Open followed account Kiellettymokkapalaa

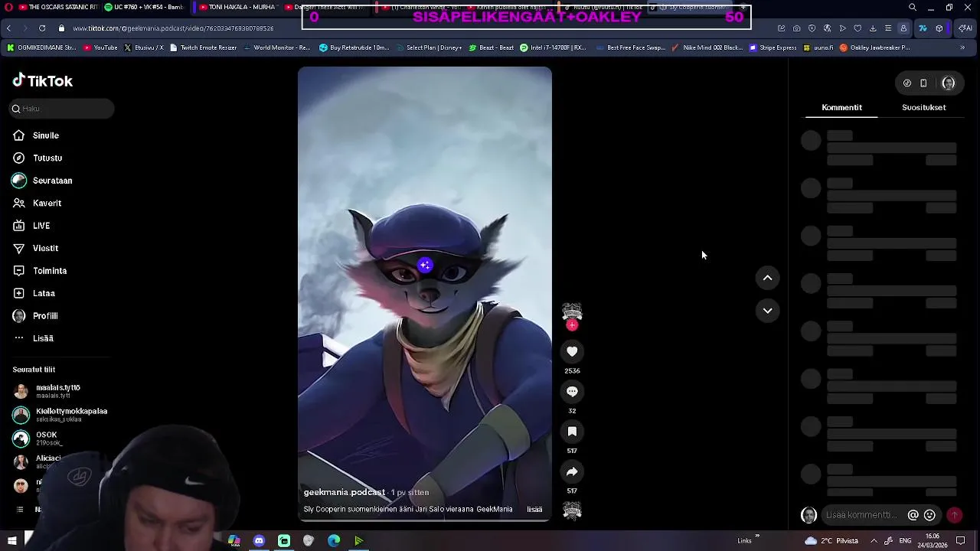(x=61, y=415)
